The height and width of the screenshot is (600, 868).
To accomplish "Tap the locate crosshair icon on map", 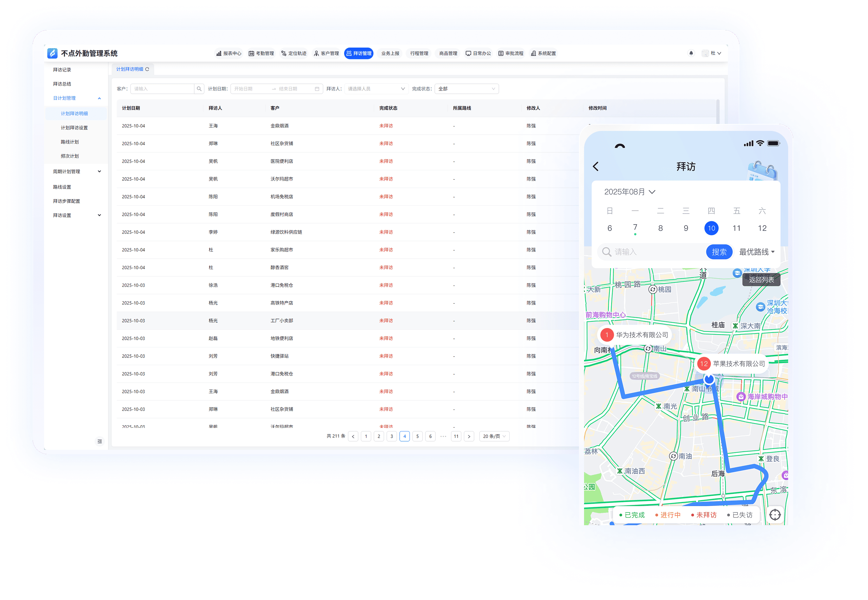I will [775, 515].
